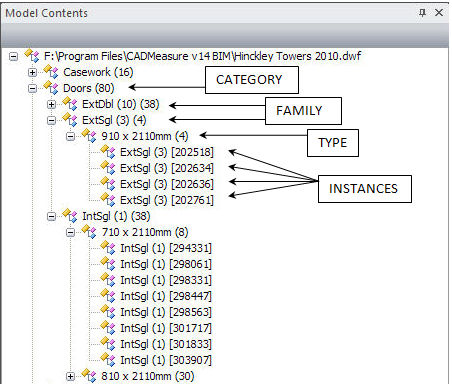The height and width of the screenshot is (384, 452).
Task: Select IntSgl (1) [298061] instance
Action: point(166,264)
